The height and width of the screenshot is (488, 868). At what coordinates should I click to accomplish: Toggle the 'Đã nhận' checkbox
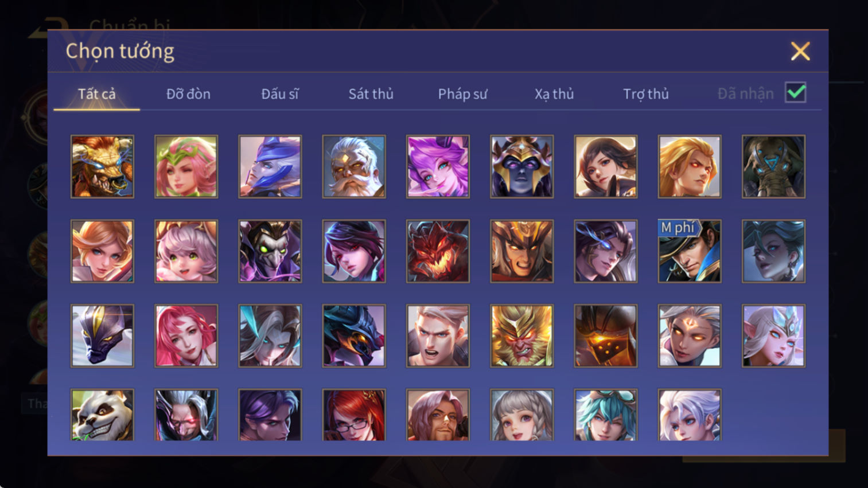point(796,93)
